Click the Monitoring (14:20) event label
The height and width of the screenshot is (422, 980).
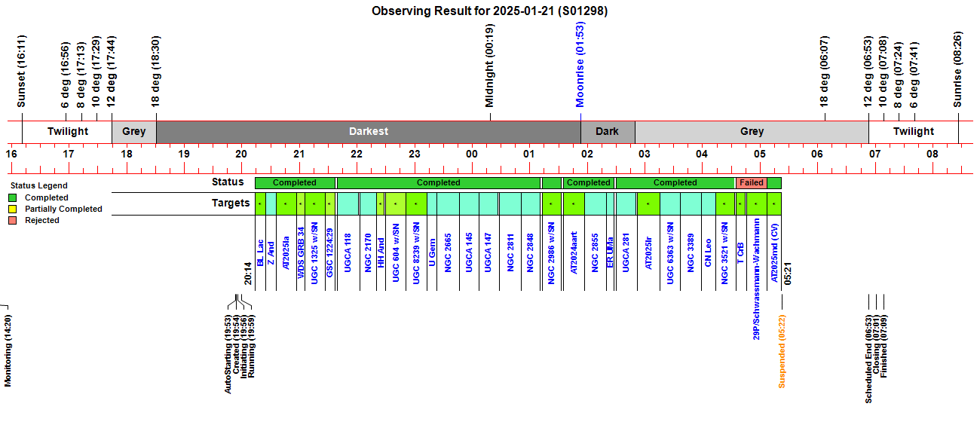[x=8, y=350]
